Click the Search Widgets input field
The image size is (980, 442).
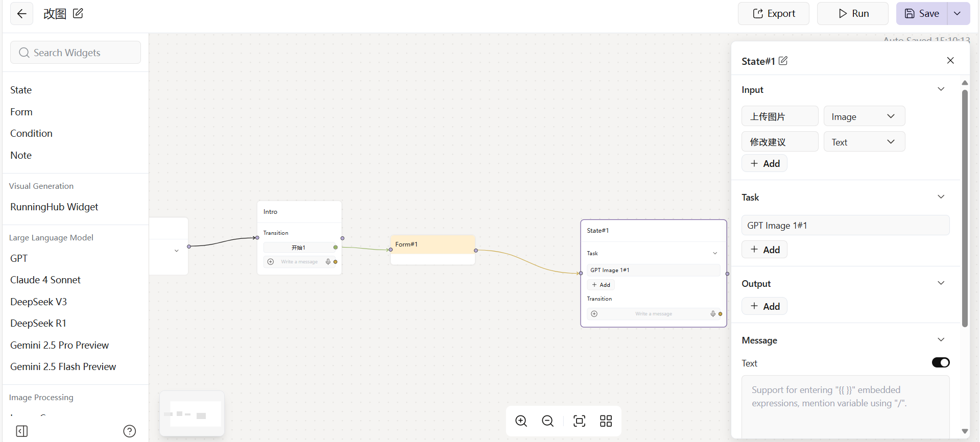click(76, 53)
